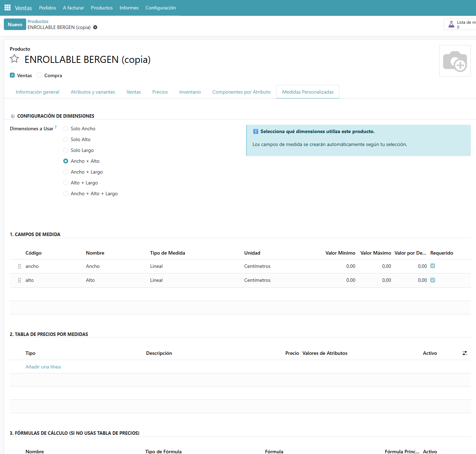Sort by the Código column header
This screenshot has width=476, height=454.
(x=34, y=253)
